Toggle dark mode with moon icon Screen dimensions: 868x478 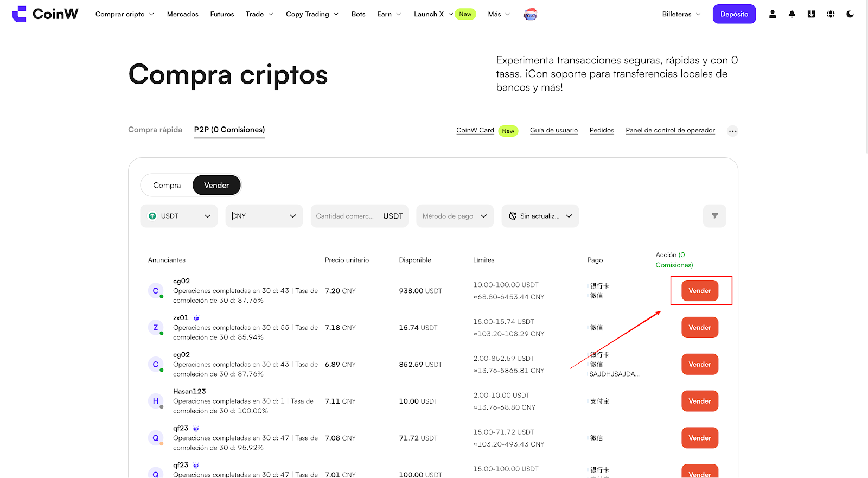coord(850,14)
